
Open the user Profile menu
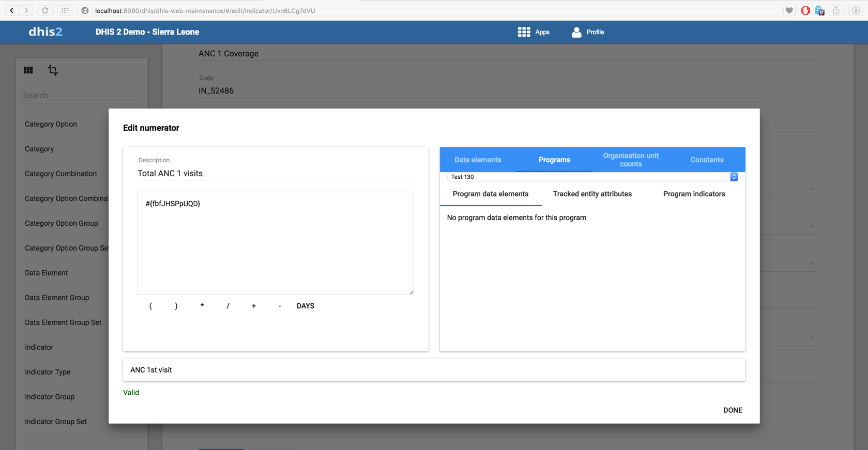point(587,32)
